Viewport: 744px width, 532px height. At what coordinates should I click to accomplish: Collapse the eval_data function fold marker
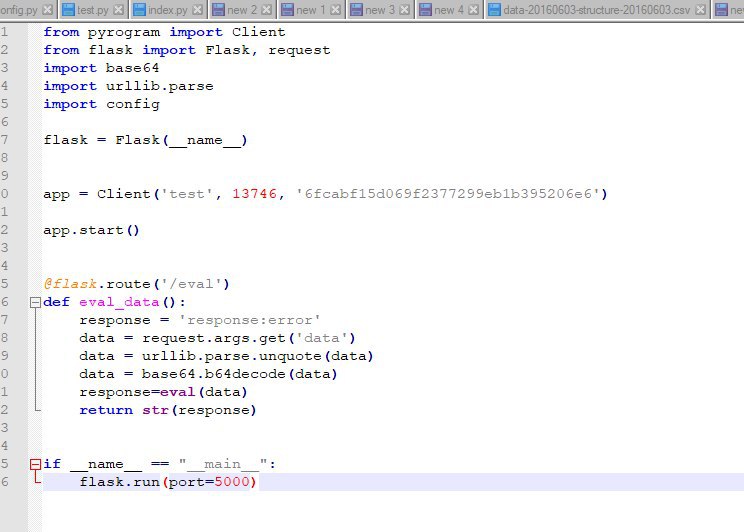coord(35,302)
